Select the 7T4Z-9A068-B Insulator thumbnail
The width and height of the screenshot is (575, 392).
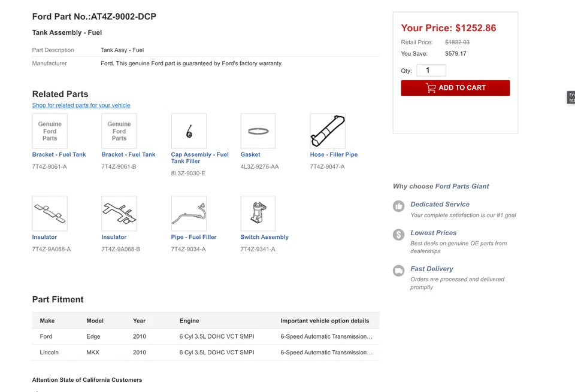click(x=119, y=214)
